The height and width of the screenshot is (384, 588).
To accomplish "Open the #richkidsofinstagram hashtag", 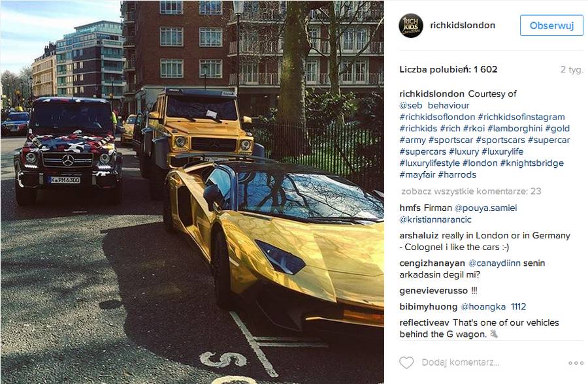I will 521,117.
